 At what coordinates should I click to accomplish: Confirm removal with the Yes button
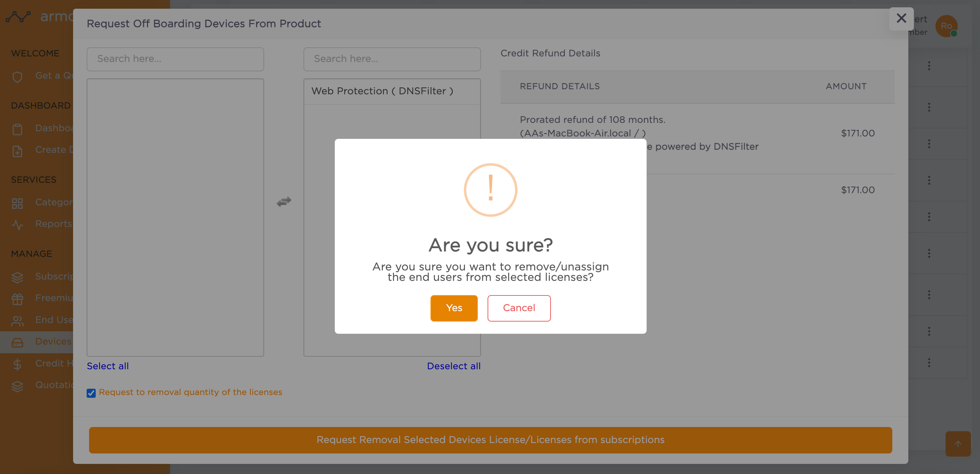454,308
